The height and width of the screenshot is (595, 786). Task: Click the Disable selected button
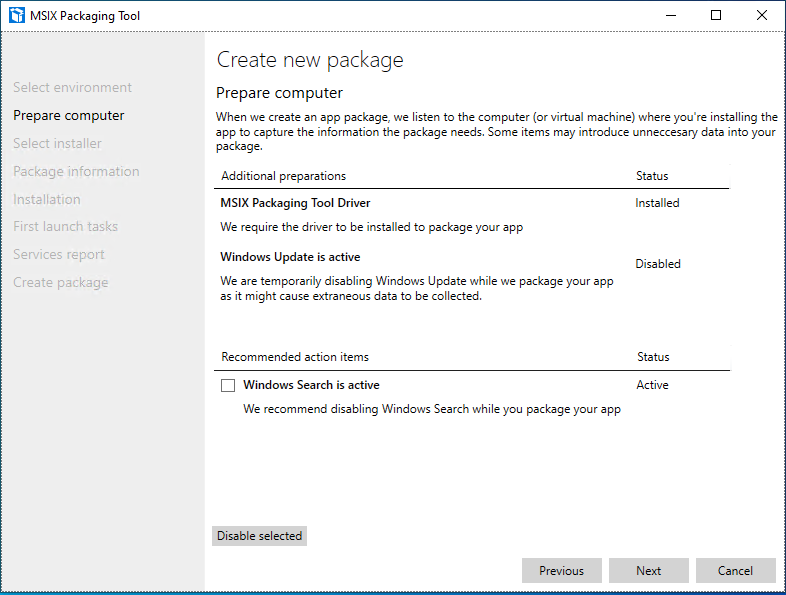[x=259, y=536]
